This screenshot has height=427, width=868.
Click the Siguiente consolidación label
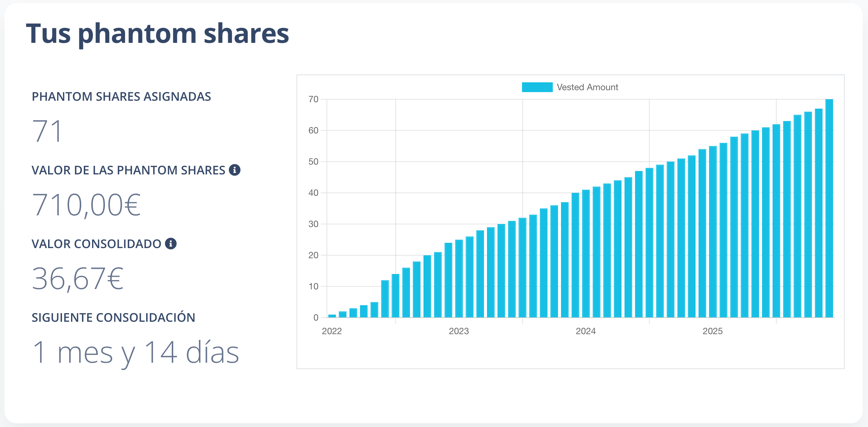pyautogui.click(x=113, y=318)
